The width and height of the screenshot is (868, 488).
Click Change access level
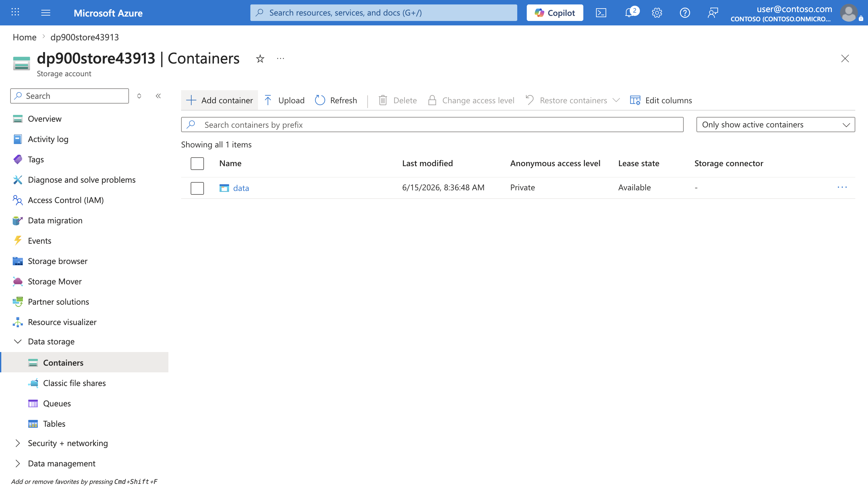pos(471,100)
